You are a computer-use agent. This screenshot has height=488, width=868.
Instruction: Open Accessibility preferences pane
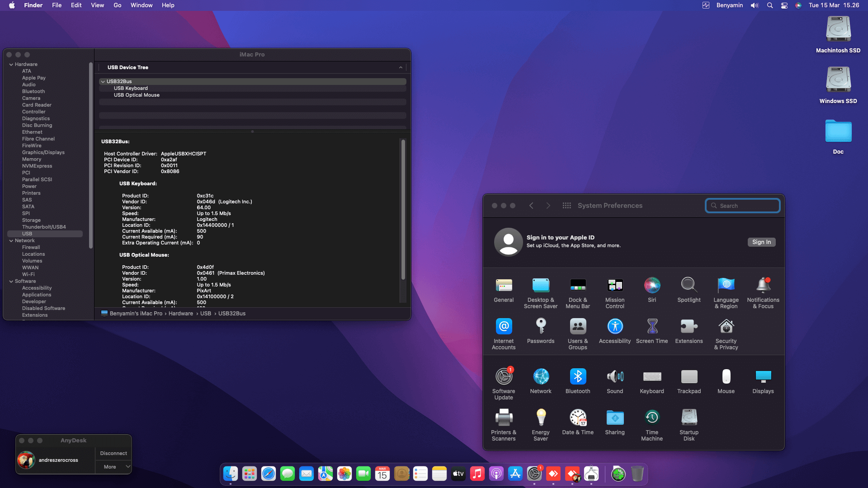pos(615,331)
